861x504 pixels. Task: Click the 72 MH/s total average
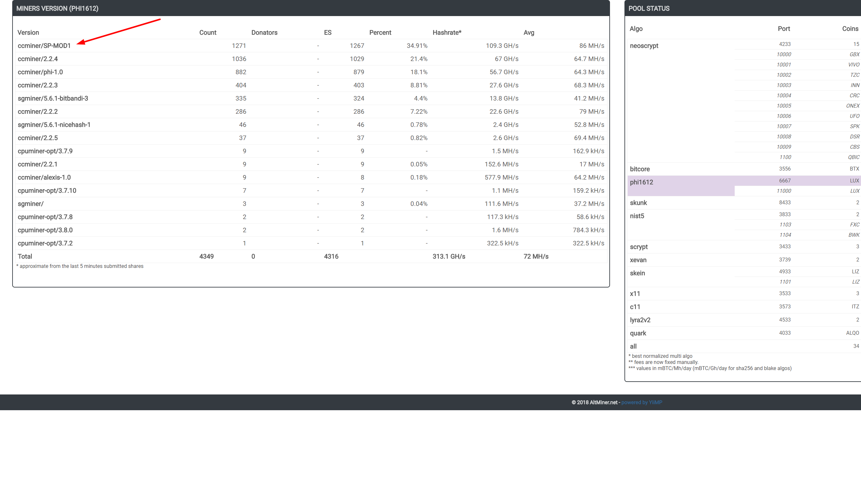click(x=536, y=256)
